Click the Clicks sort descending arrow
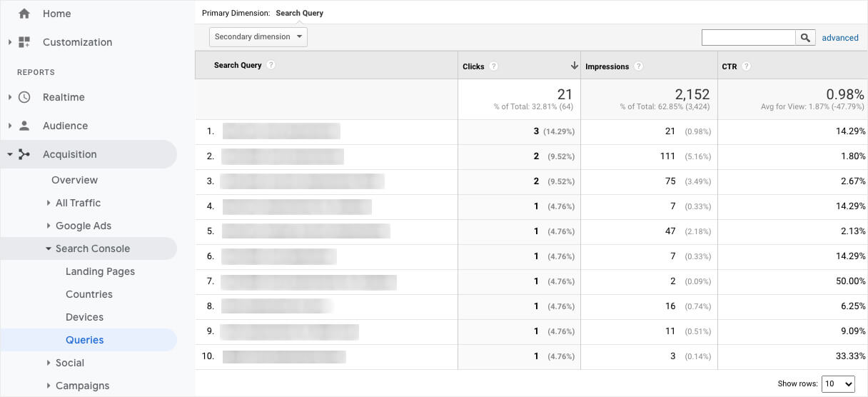The image size is (868, 397). pos(574,66)
